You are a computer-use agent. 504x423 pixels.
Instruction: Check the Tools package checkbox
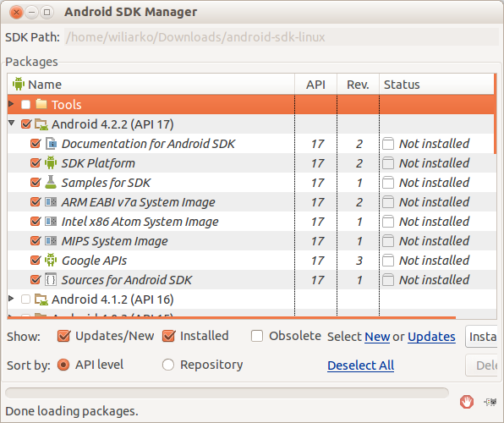pos(25,105)
